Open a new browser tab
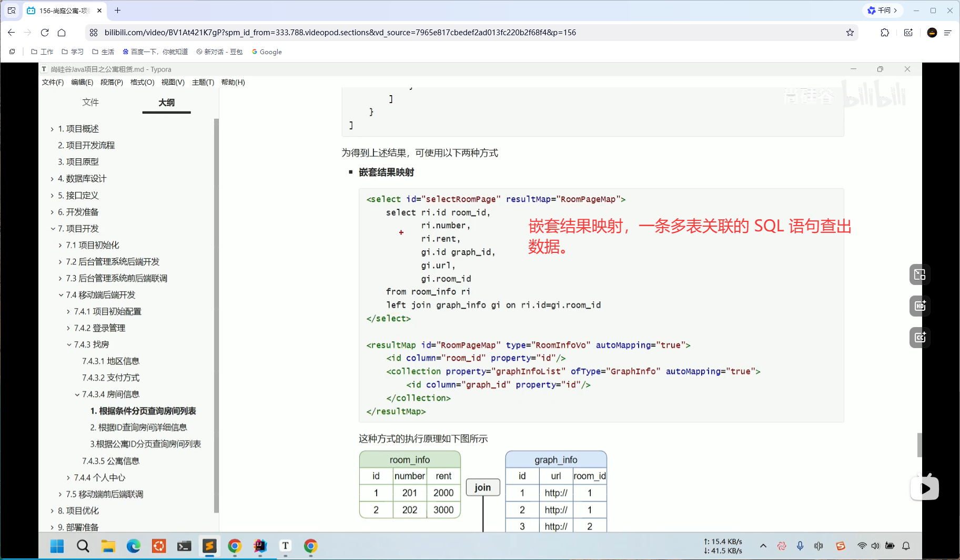Image resolution: width=960 pixels, height=560 pixels. tap(117, 11)
